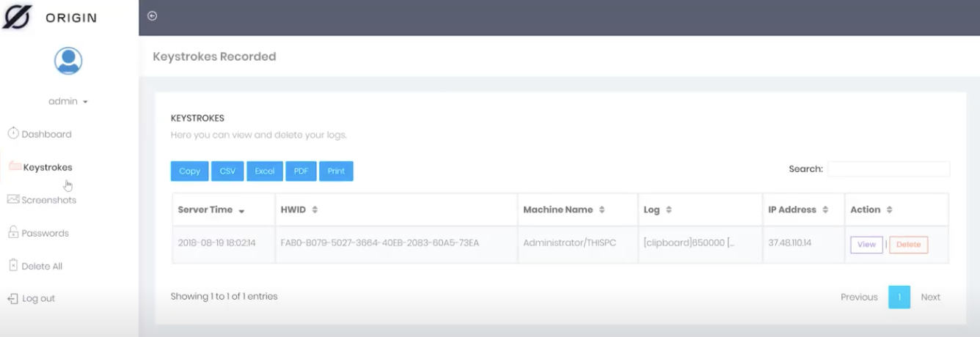Collapse sidebar using back arrow icon
This screenshot has width=980, height=337.
(153, 16)
